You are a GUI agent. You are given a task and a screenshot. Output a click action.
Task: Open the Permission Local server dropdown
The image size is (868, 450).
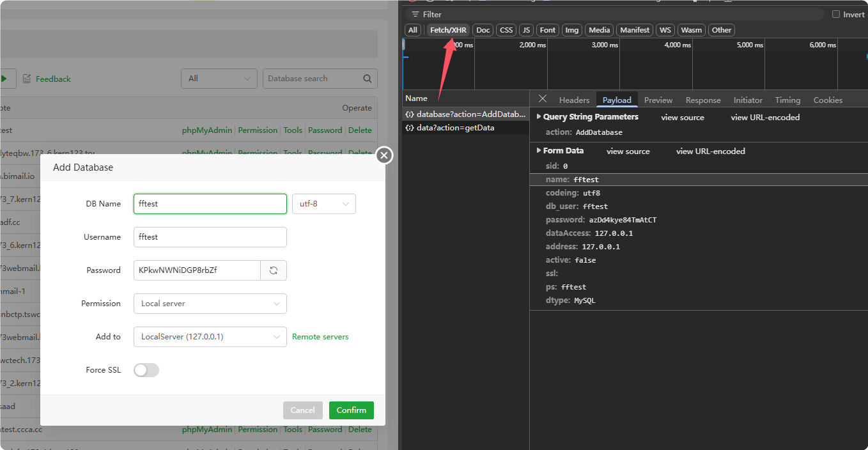coord(210,304)
